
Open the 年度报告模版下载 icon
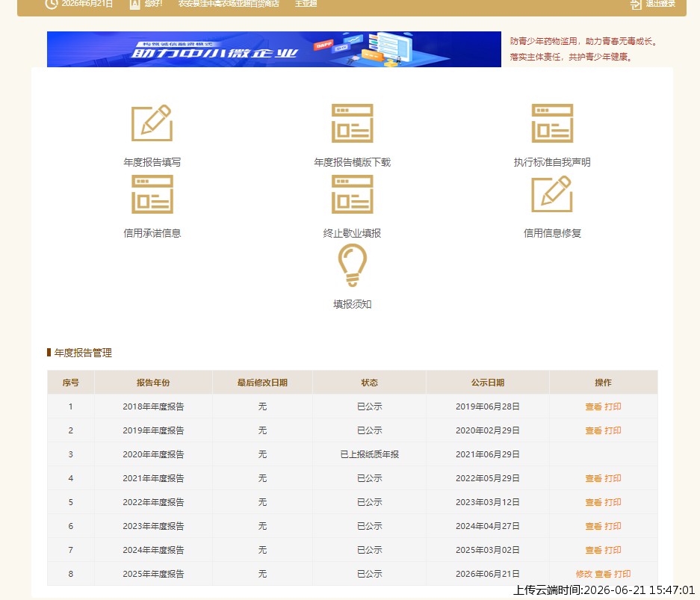tap(352, 123)
